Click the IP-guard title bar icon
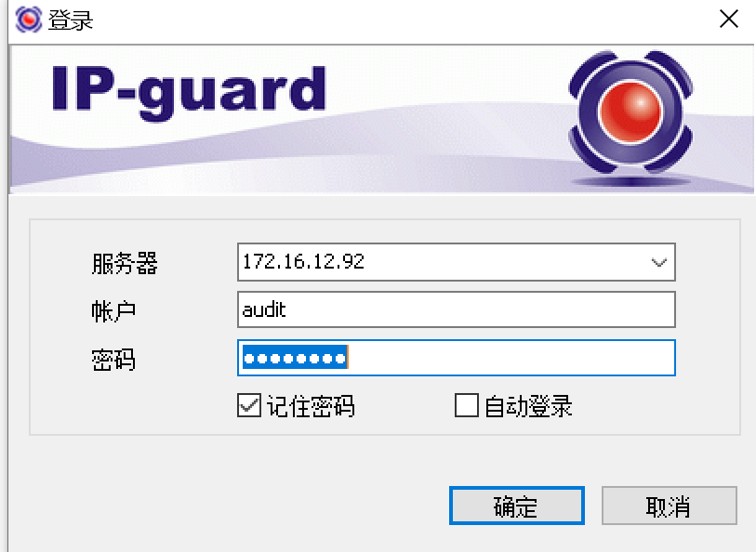 coord(29,20)
